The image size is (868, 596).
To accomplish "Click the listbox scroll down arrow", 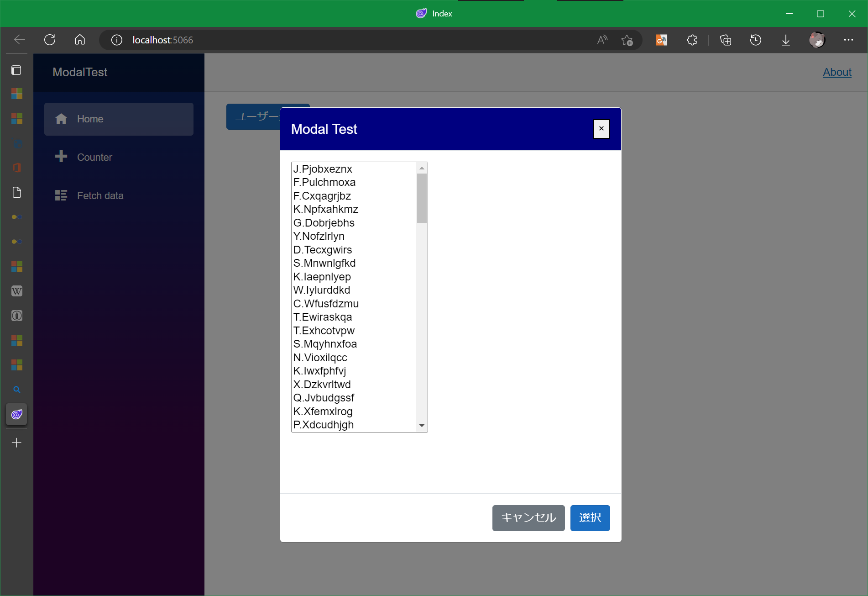I will pyautogui.click(x=422, y=426).
